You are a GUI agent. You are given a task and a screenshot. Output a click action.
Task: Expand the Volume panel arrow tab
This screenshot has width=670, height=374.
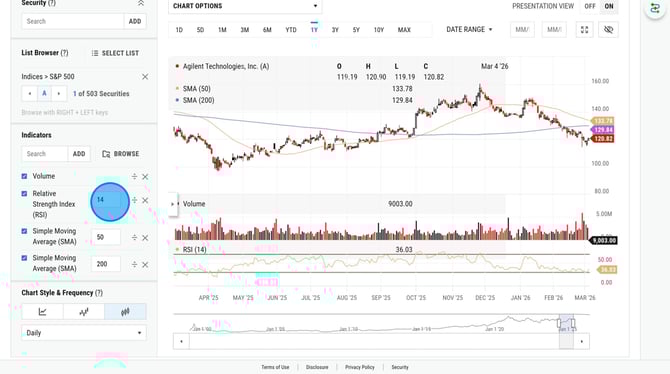(173, 204)
